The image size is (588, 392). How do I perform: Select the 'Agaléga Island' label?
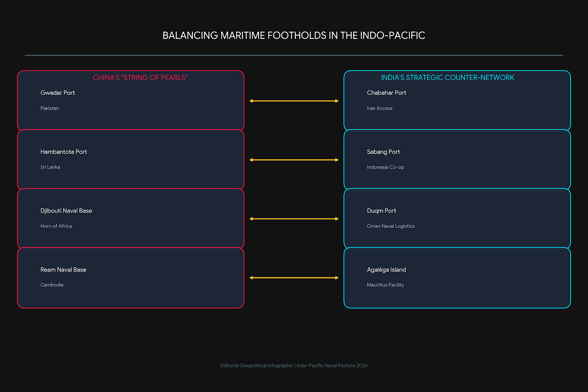(x=386, y=270)
